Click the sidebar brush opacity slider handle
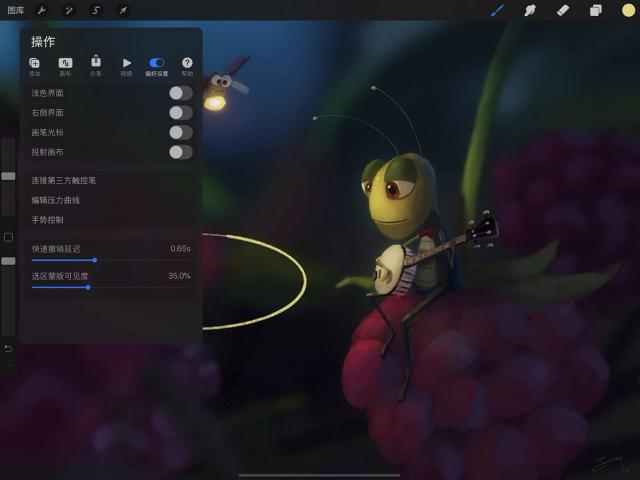 pyautogui.click(x=8, y=261)
